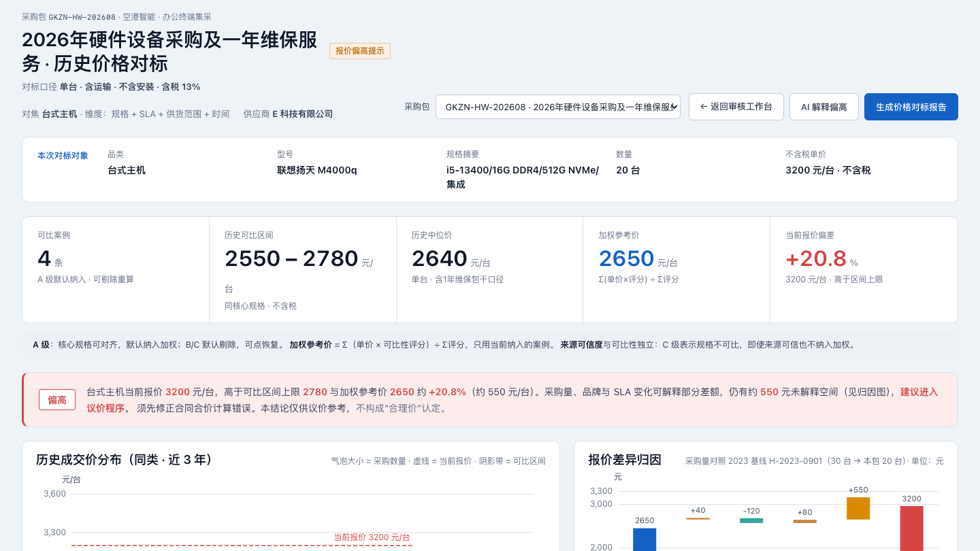980x551 pixels.
Task: Open the 采购包 selection dropdown
Action: click(558, 107)
